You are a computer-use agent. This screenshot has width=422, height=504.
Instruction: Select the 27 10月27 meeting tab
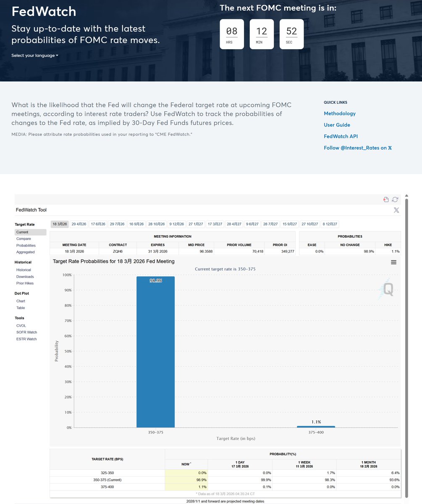(310, 224)
